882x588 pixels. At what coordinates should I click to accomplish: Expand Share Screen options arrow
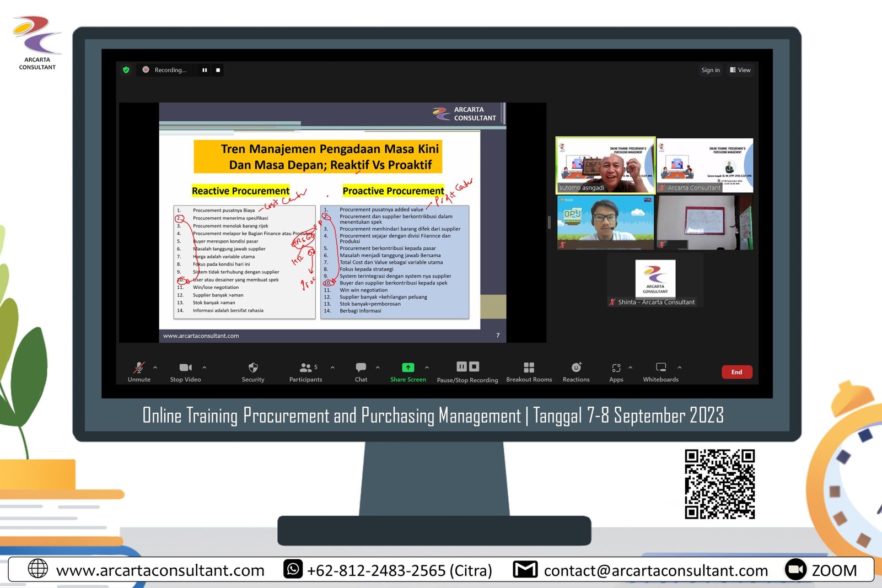coord(427,367)
